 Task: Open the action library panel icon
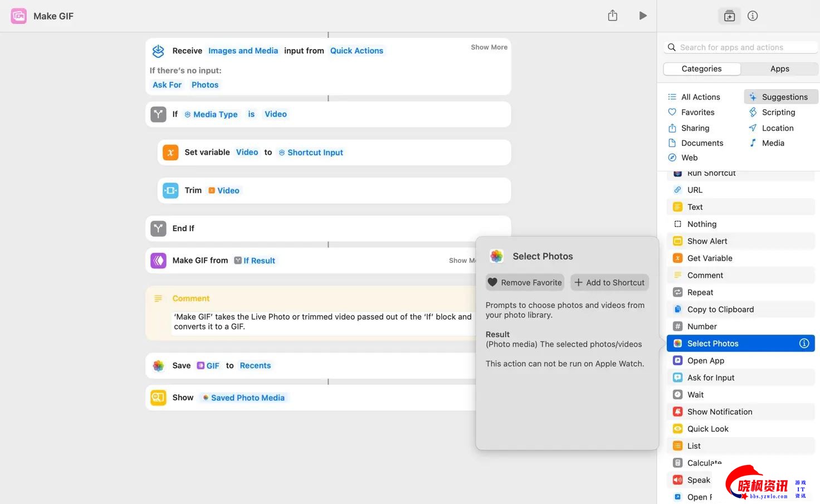pos(729,16)
